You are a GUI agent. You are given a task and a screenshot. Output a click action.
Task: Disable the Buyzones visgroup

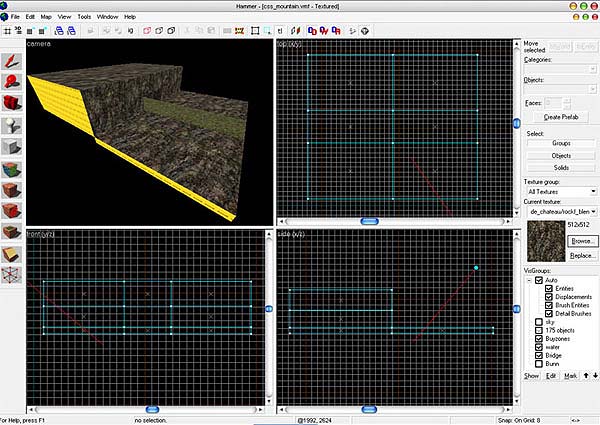(538, 339)
